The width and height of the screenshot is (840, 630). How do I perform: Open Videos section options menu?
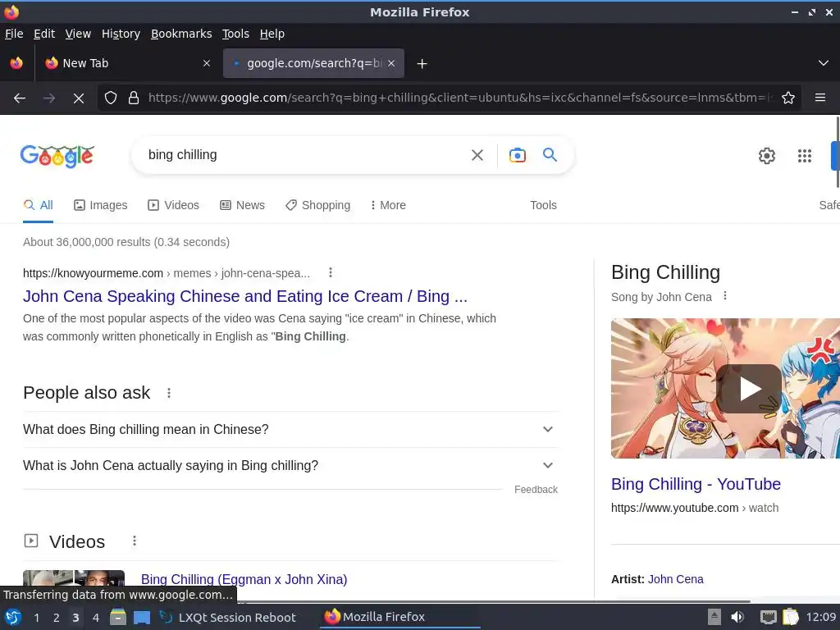pyautogui.click(x=135, y=541)
